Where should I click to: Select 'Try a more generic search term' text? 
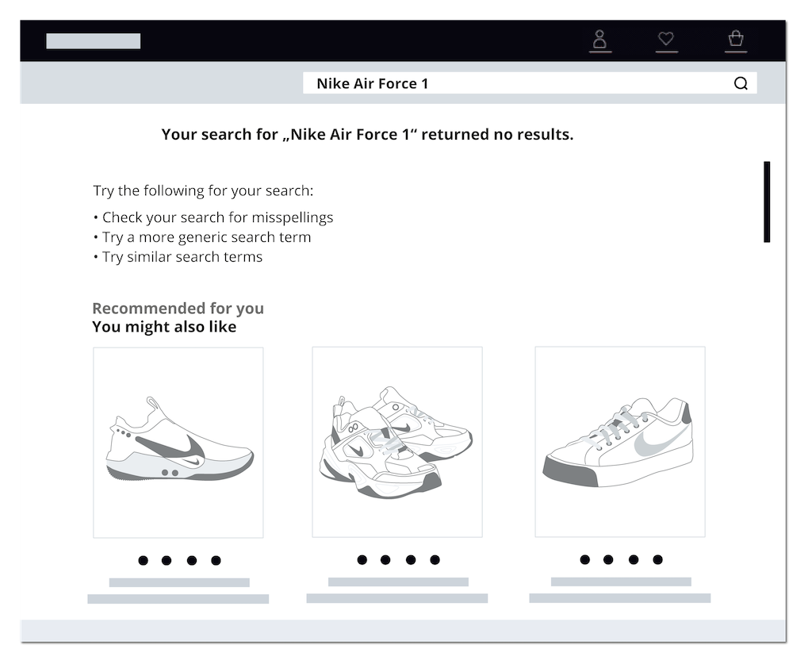[207, 237]
